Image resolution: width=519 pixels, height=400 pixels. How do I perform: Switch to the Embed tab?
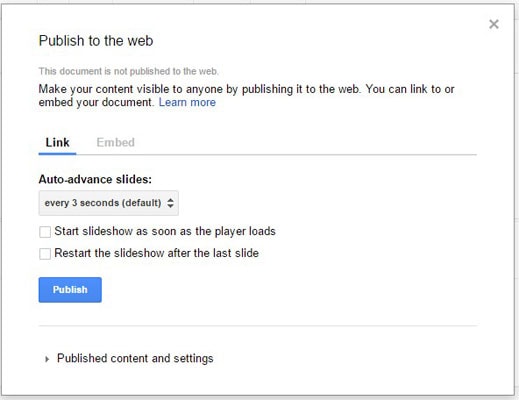(x=115, y=143)
